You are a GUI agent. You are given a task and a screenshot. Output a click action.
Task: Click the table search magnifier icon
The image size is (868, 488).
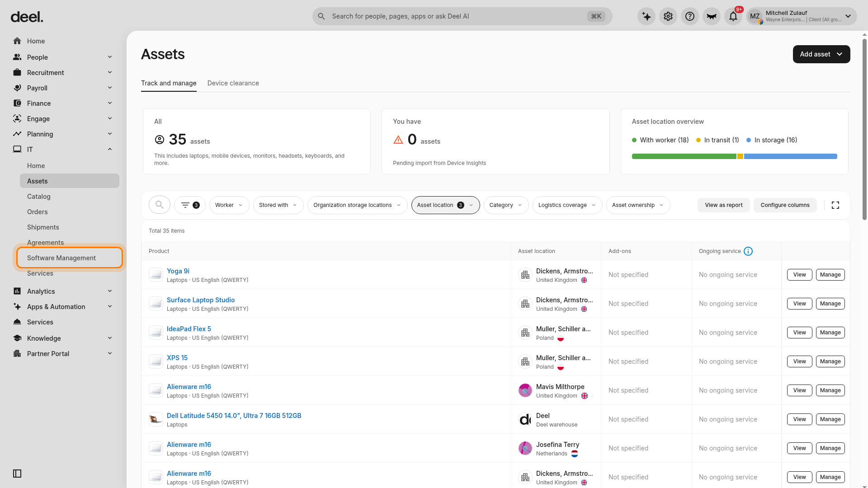tap(160, 205)
